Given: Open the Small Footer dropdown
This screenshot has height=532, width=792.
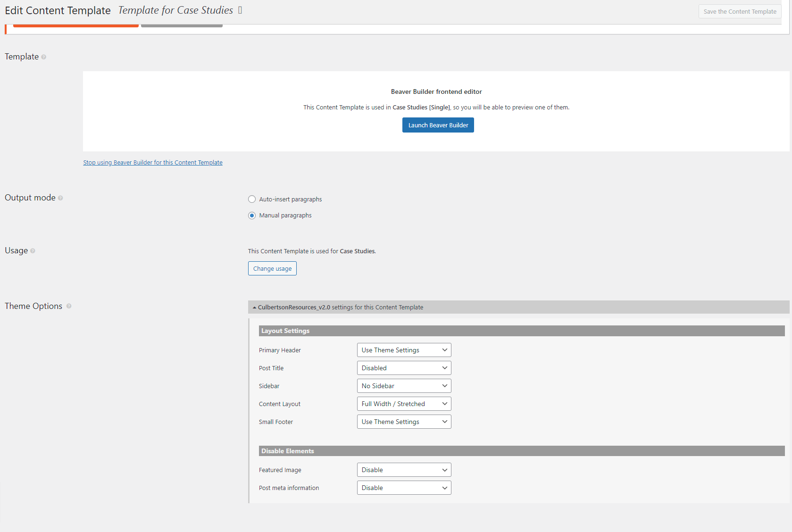Looking at the screenshot, I should 404,422.
